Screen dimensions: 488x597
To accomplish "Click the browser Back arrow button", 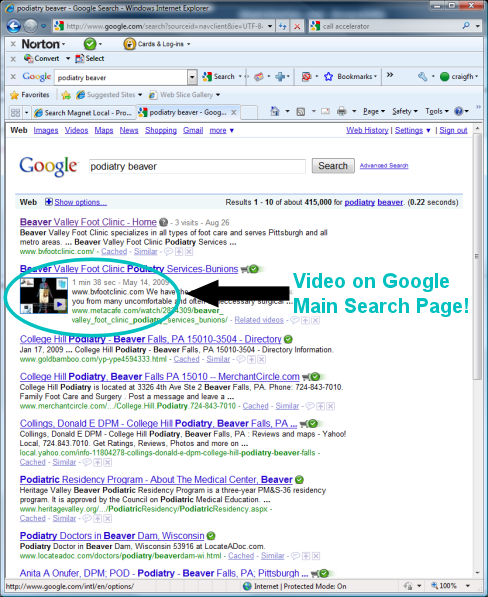I will pos(14,26).
